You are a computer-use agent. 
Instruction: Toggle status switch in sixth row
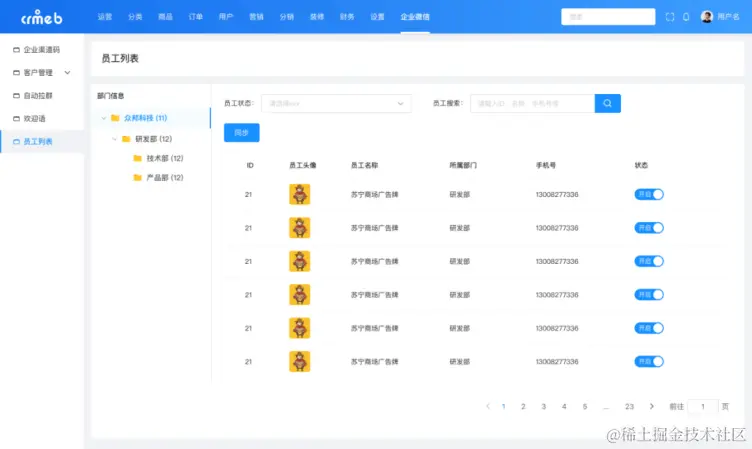click(x=649, y=362)
